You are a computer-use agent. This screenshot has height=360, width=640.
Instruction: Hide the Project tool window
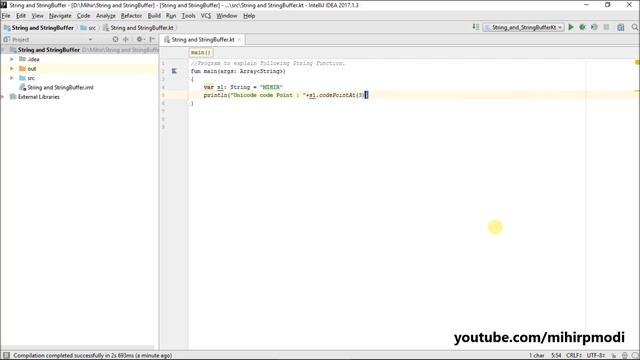click(152, 39)
